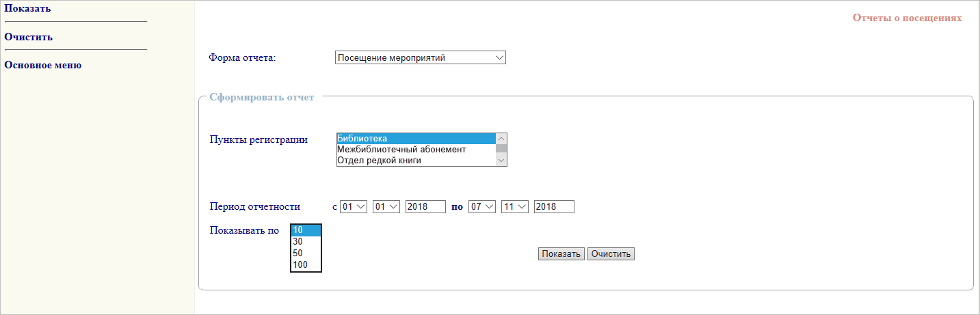Open the start day dropdown
Screen dimensions: 980x315
click(354, 206)
